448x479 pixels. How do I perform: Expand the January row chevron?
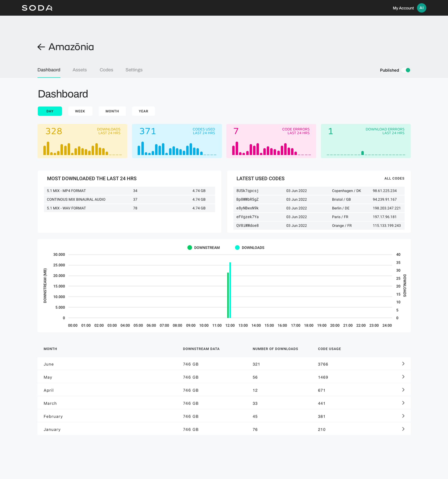(x=403, y=429)
